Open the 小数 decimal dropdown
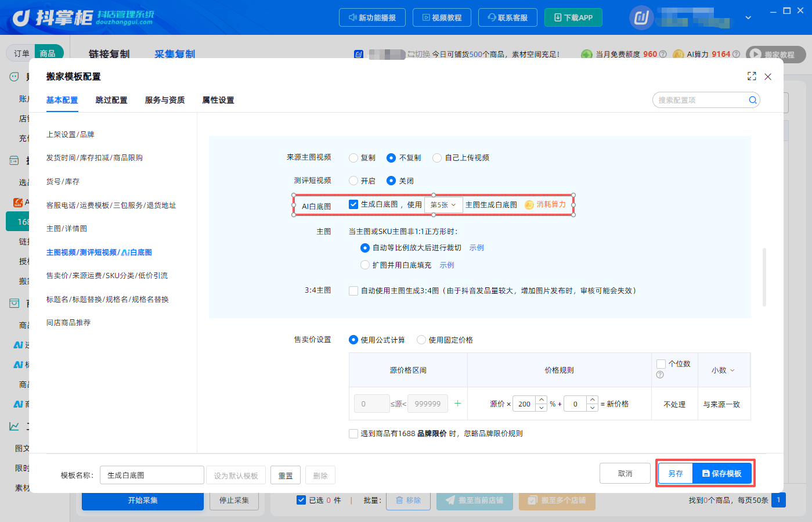This screenshot has width=812, height=522. 723,370
